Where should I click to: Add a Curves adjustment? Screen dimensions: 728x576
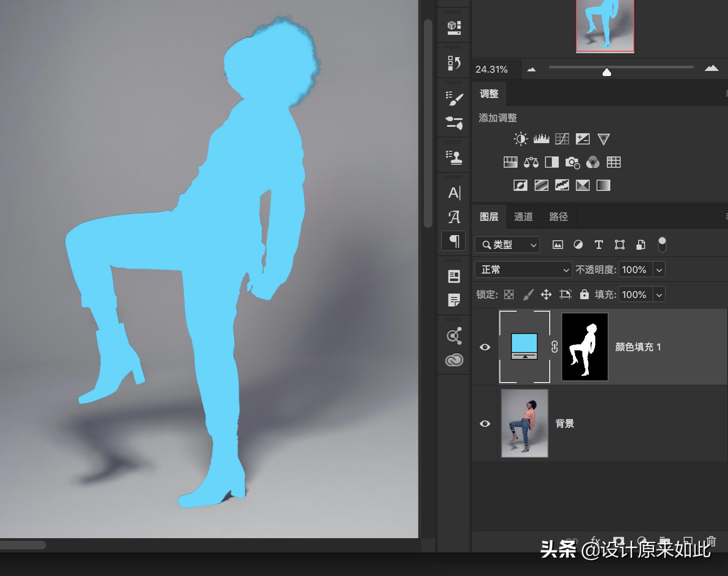coord(563,138)
